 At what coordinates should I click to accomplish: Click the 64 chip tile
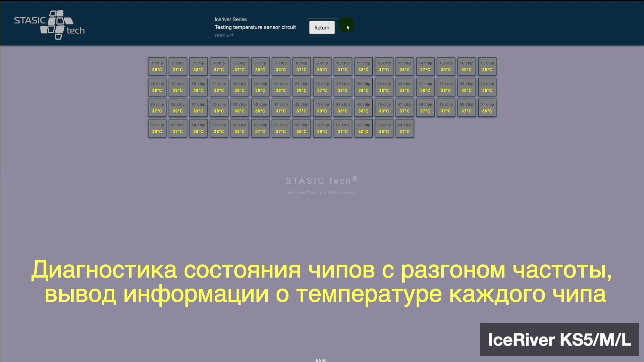coord(405,128)
